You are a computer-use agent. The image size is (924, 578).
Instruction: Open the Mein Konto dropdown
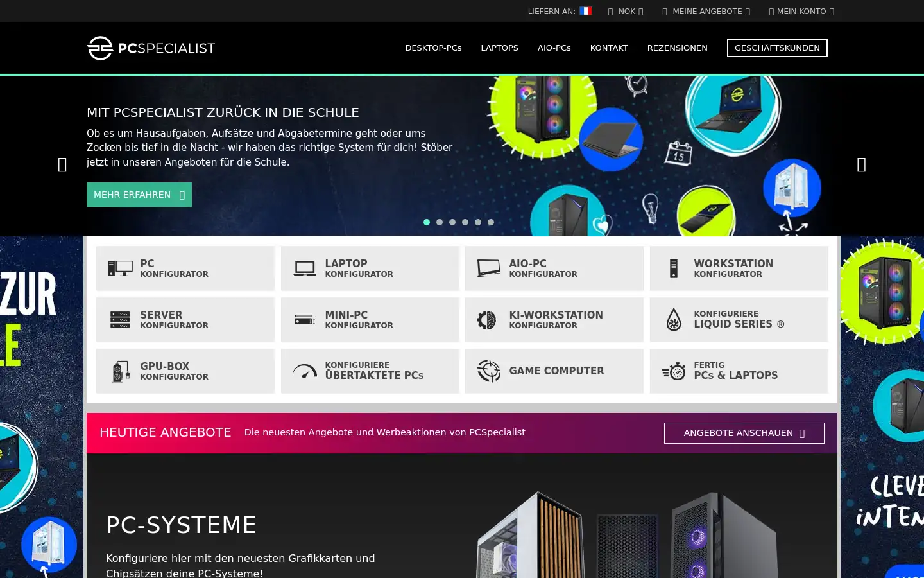pos(801,12)
